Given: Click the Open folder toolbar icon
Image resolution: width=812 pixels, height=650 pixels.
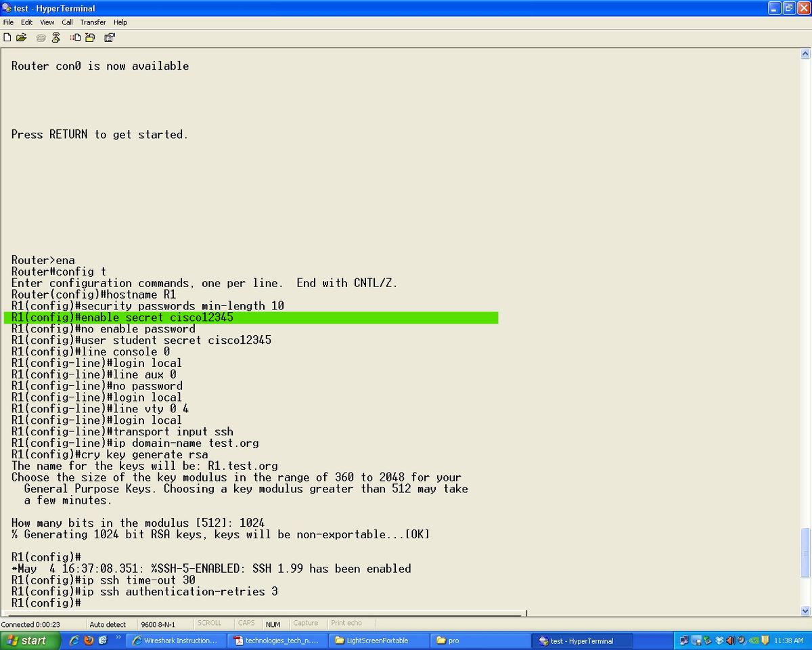Looking at the screenshot, I should point(22,38).
